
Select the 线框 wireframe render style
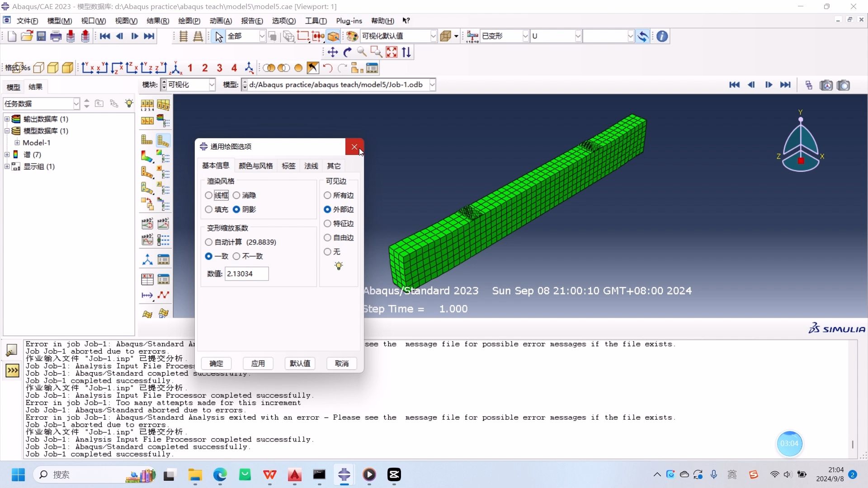click(x=208, y=196)
